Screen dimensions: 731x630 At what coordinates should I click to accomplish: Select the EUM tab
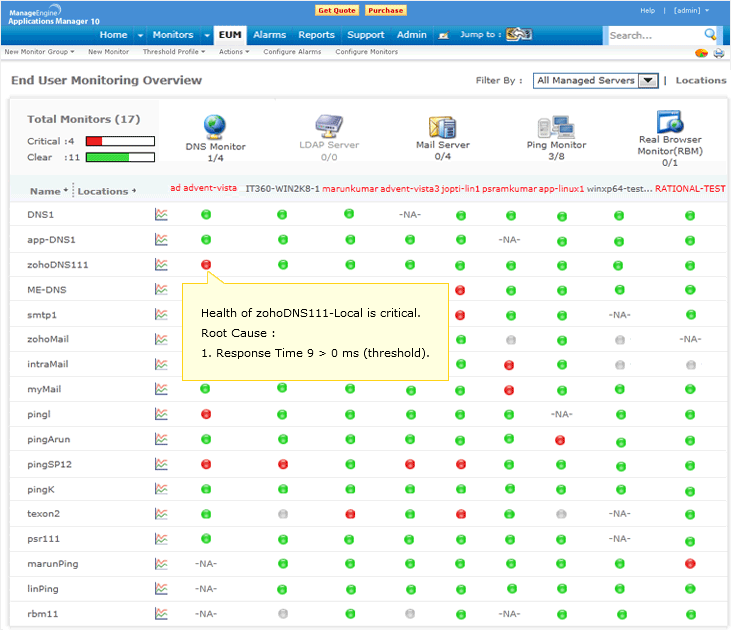coord(230,35)
